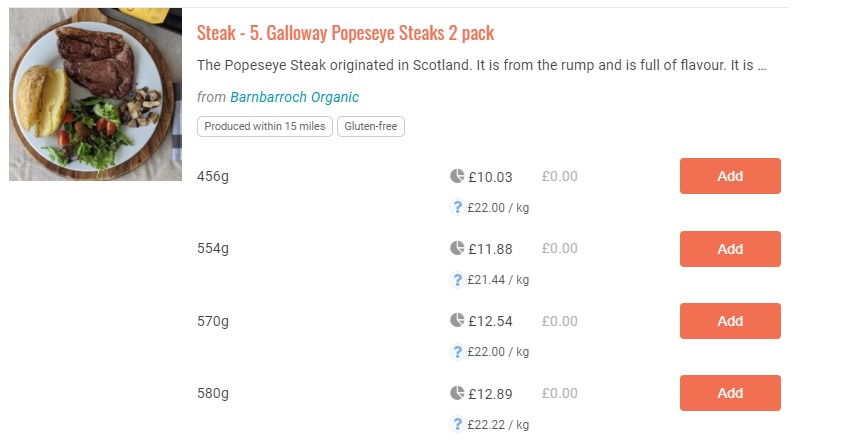Screen dimensions: 845x442
Task: Add the 456g steak pack
Action: (x=730, y=176)
